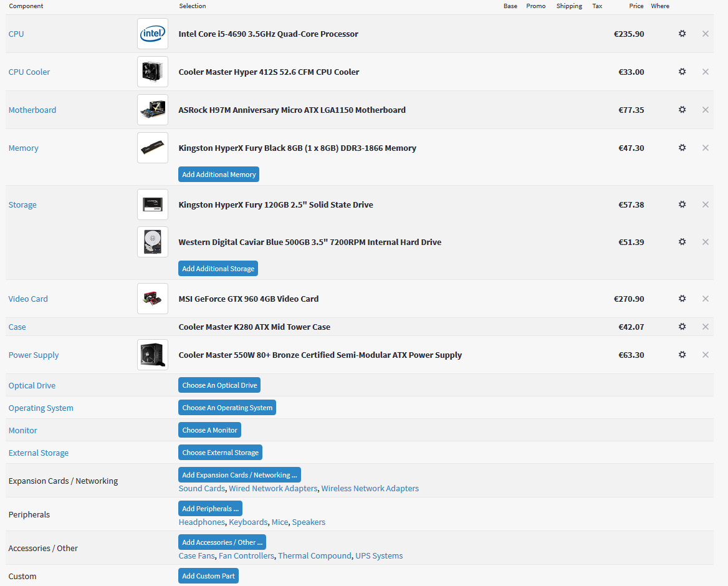The height and width of the screenshot is (586, 728).
Task: Open the Mice link
Action: [x=280, y=522]
